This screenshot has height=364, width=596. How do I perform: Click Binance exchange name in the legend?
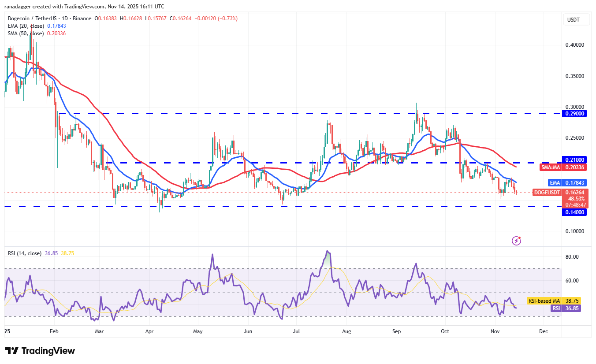click(82, 19)
